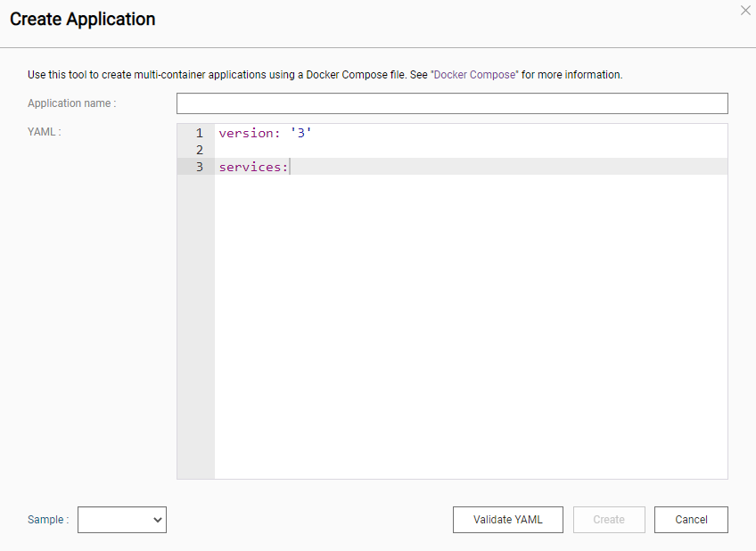The image size is (756, 551).
Task: Select line number 2 in the gutter
Action: (x=199, y=150)
